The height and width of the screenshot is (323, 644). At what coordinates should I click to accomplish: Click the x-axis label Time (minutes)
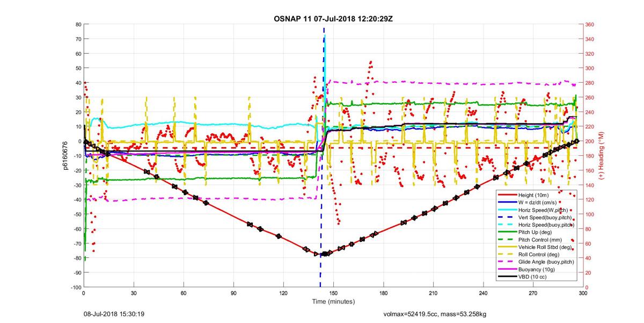[333, 302]
